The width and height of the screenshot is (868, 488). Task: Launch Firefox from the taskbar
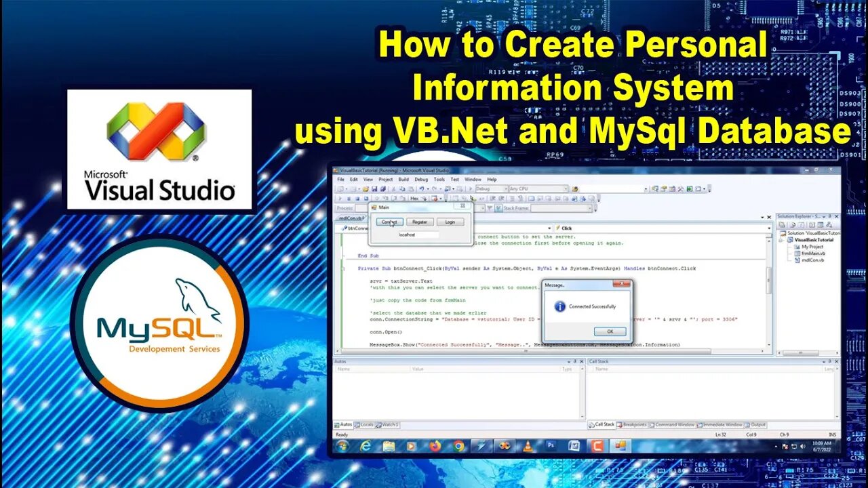[x=435, y=447]
